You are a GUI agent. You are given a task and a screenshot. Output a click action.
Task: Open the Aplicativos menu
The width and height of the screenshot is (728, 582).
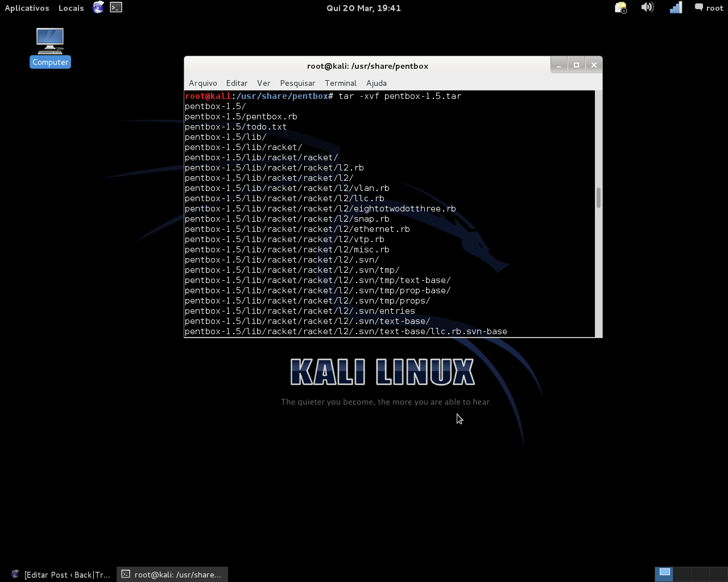click(x=27, y=8)
